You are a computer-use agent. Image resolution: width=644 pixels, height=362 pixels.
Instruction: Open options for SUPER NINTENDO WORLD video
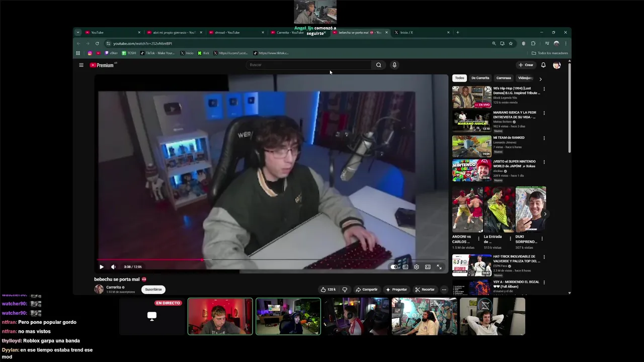pyautogui.click(x=544, y=162)
